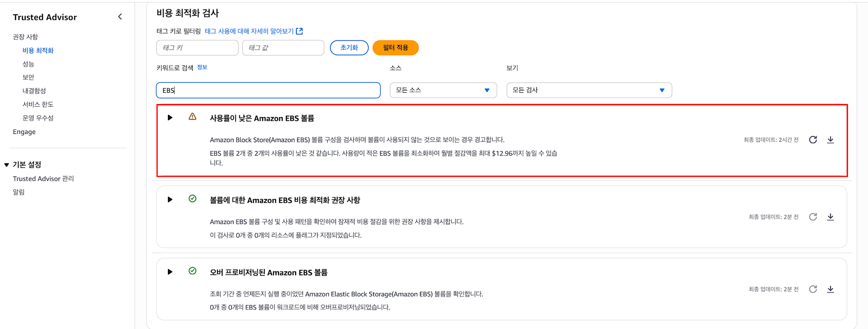Open the 보기 dropdown showing 모든 검사
The width and height of the screenshot is (868, 329).
(x=589, y=90)
